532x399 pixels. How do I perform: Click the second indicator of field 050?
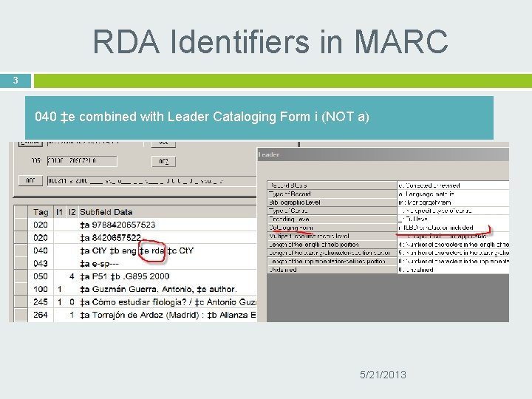[72, 276]
